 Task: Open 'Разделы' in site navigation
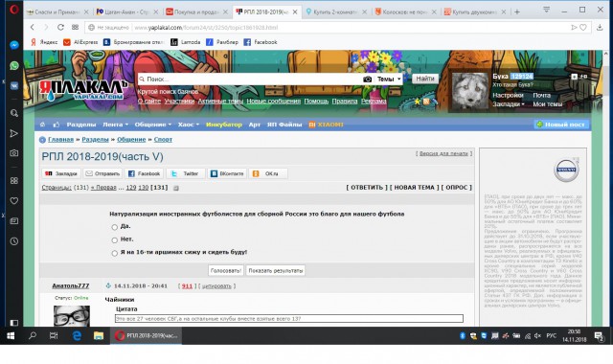(x=81, y=125)
